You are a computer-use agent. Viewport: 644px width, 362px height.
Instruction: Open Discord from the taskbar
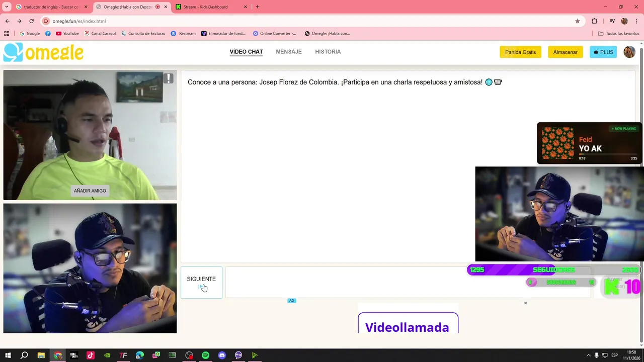click(222, 355)
